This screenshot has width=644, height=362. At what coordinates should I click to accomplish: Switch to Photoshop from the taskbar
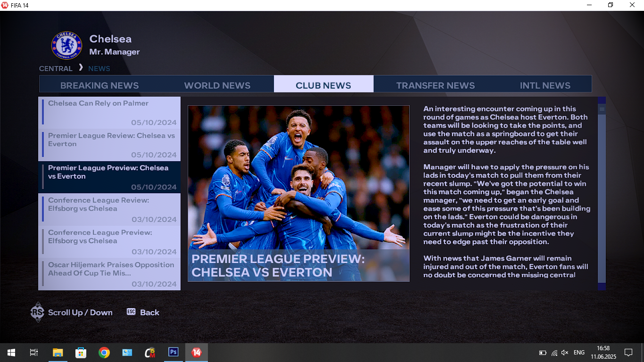tap(173, 353)
